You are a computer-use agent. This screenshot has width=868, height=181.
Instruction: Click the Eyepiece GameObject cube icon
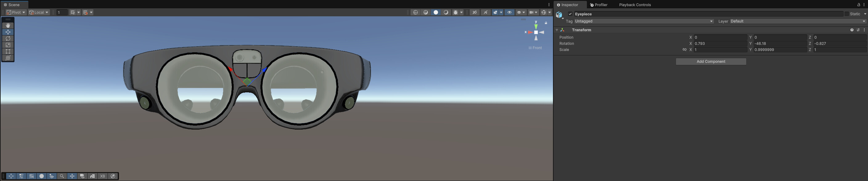pos(559,15)
